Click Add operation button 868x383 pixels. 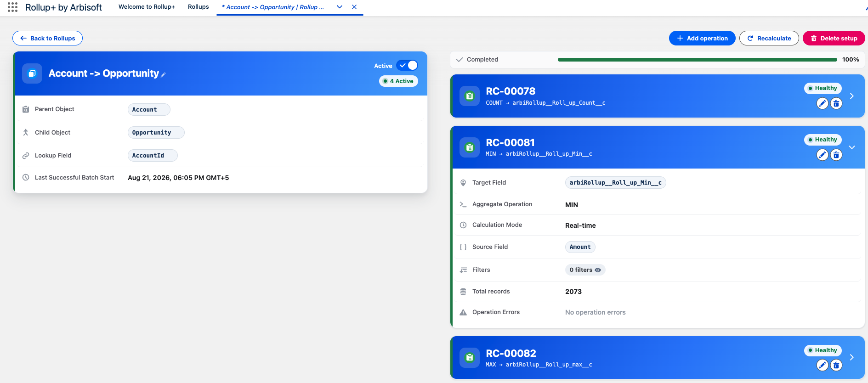702,38
